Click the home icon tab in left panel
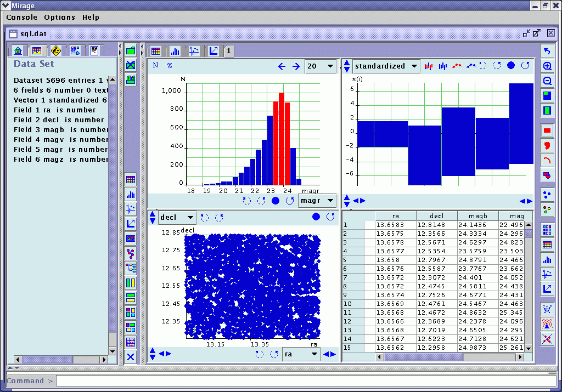Viewport: 562px width, 392px height. coord(18,51)
